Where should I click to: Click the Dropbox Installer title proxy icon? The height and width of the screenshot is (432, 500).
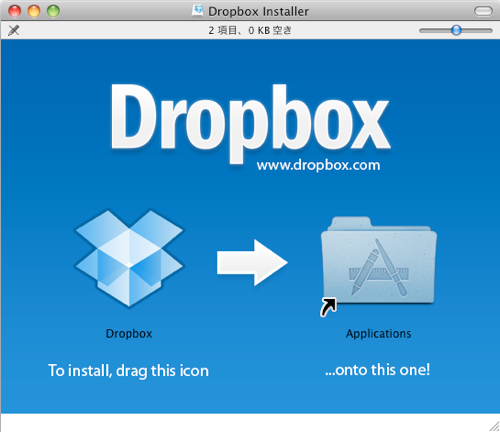197,11
